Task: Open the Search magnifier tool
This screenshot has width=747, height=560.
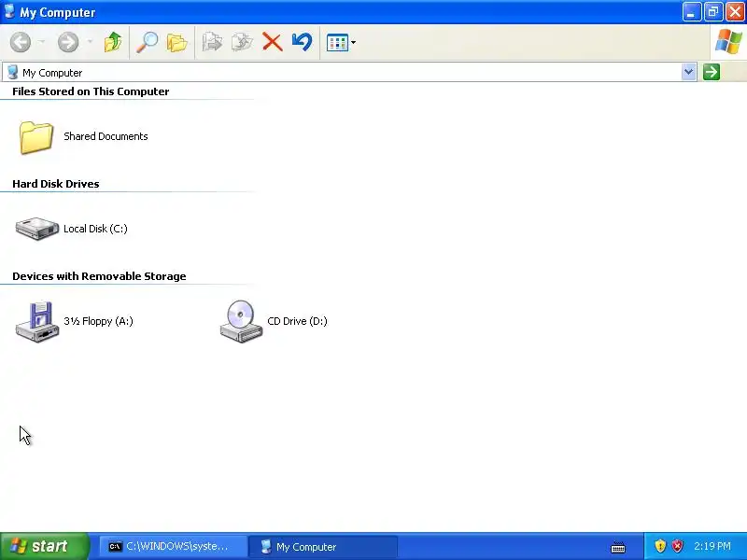Action: click(x=148, y=42)
